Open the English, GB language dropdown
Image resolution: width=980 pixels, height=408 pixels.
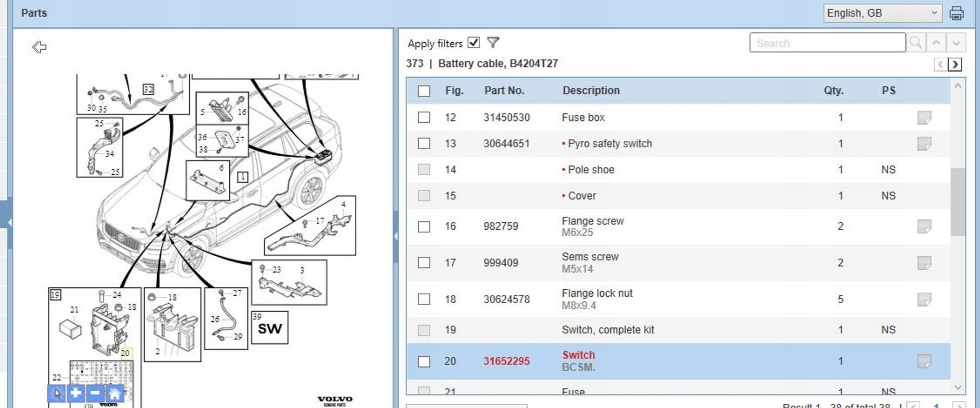(882, 13)
